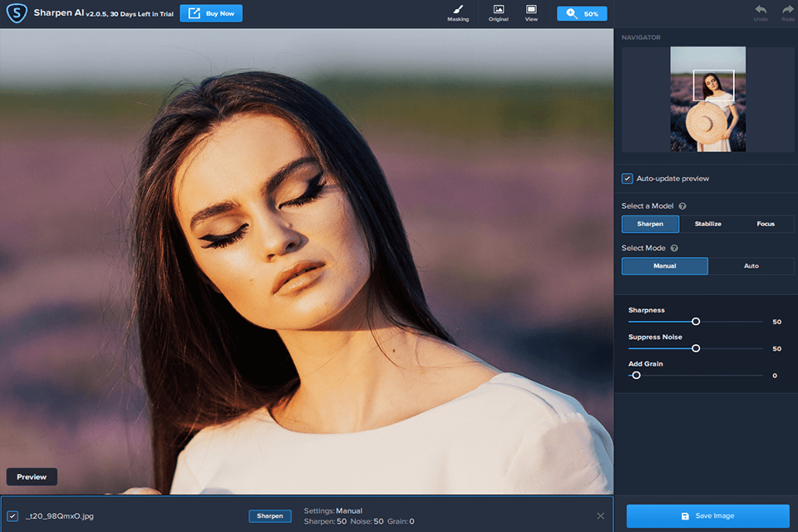Click the Undo arrow icon
The height and width of the screenshot is (532, 798).
(761, 11)
